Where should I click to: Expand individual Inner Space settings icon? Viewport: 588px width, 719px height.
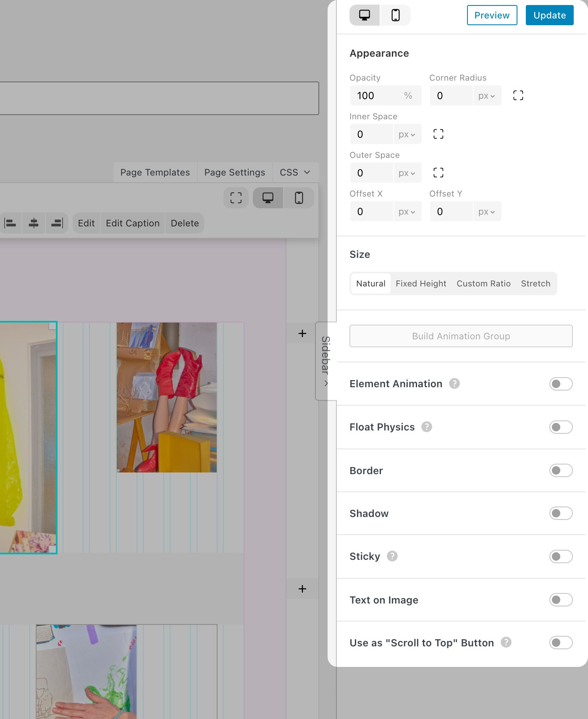[438, 134]
